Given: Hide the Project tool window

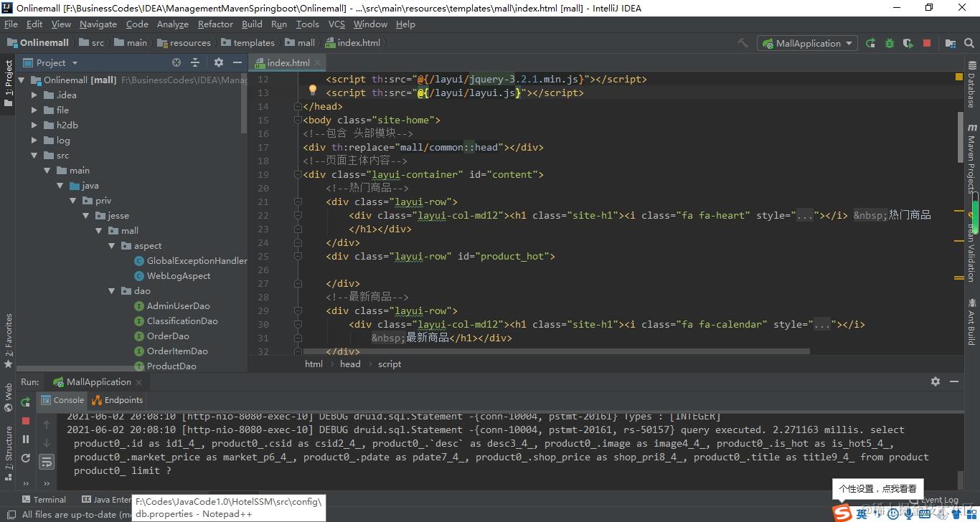Looking at the screenshot, I should pyautogui.click(x=237, y=62).
